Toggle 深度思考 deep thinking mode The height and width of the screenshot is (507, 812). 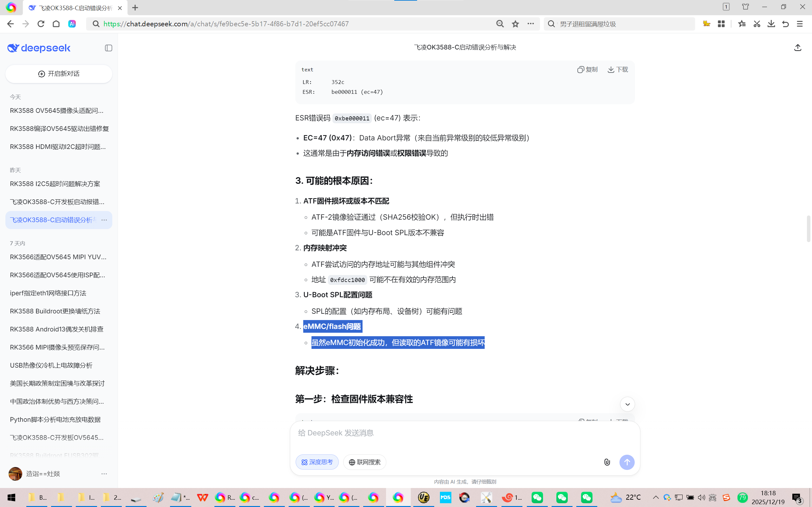click(x=317, y=462)
